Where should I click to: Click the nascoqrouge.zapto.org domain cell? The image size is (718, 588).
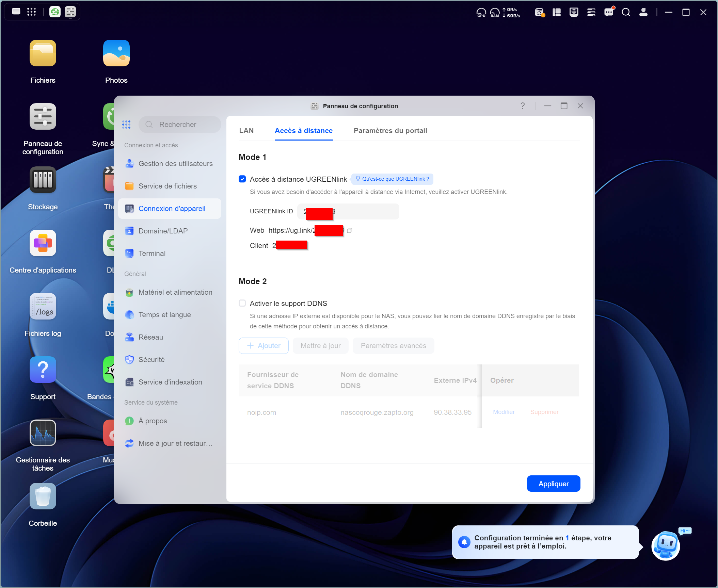[x=377, y=412]
